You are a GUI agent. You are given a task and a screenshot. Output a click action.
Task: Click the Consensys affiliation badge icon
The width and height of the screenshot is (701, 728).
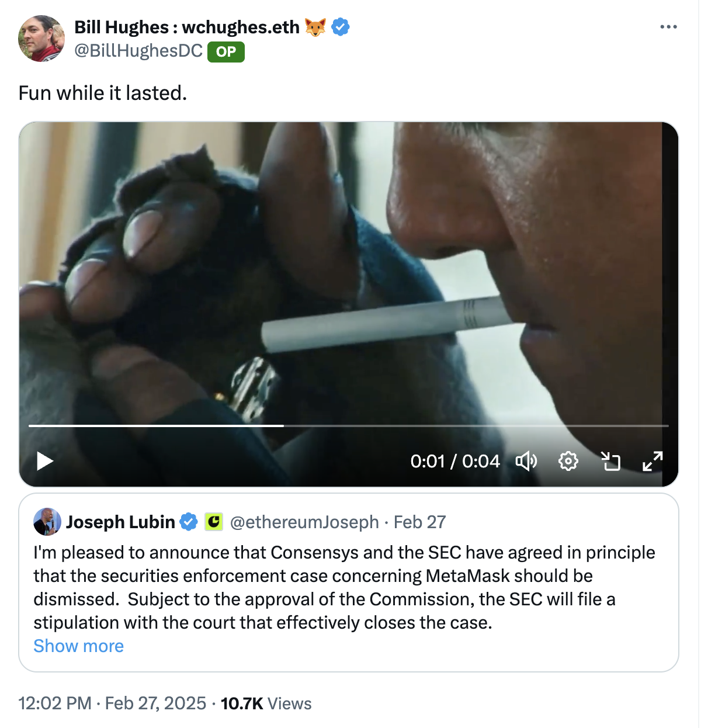[x=214, y=522]
